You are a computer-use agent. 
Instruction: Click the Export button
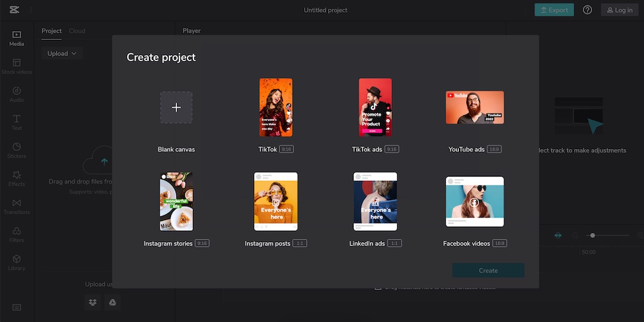coord(554,10)
